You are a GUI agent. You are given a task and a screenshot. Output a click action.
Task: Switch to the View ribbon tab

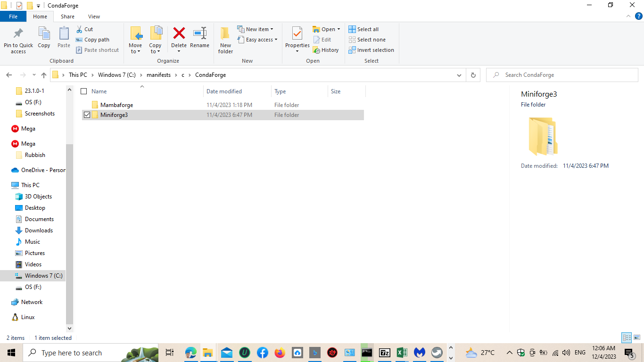[x=94, y=16]
